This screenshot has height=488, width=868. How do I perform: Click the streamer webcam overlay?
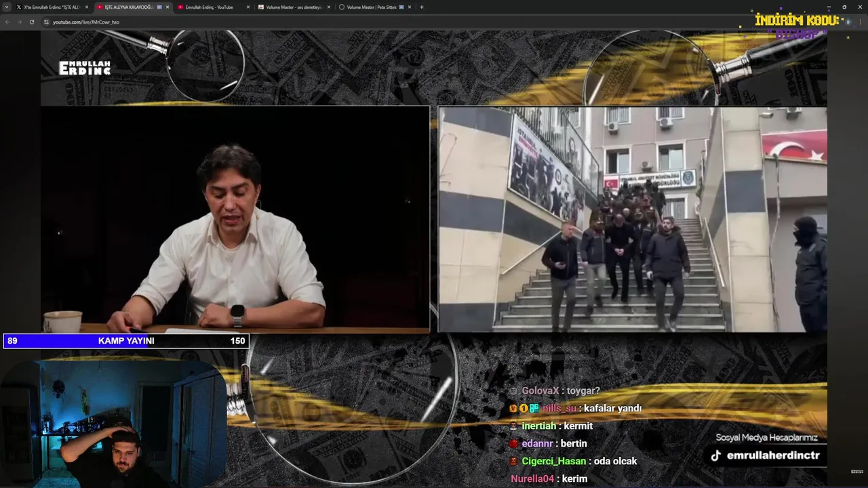pos(113,424)
